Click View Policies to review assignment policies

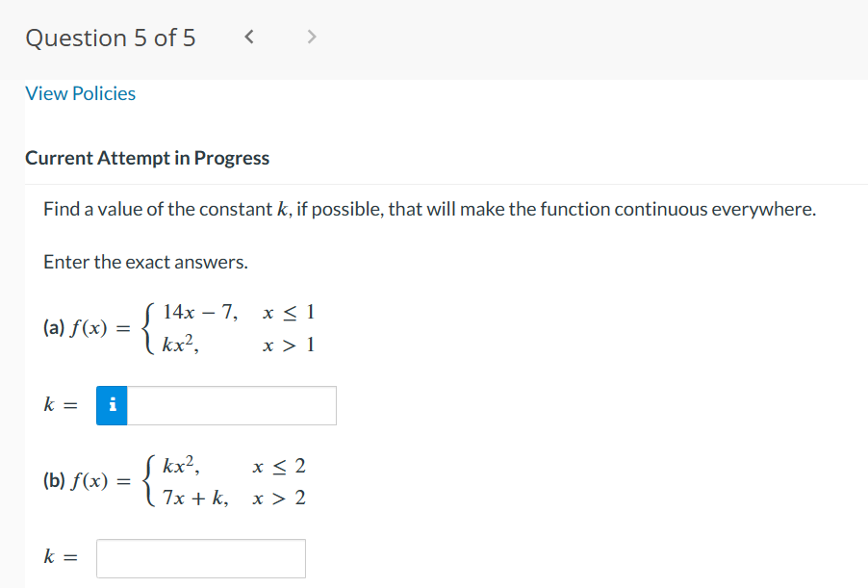pyautogui.click(x=80, y=93)
